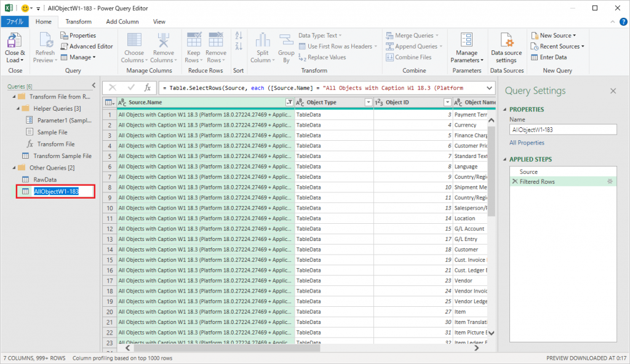Open the Recent Sources dropdown
The height and width of the screenshot is (364, 630).
click(557, 46)
